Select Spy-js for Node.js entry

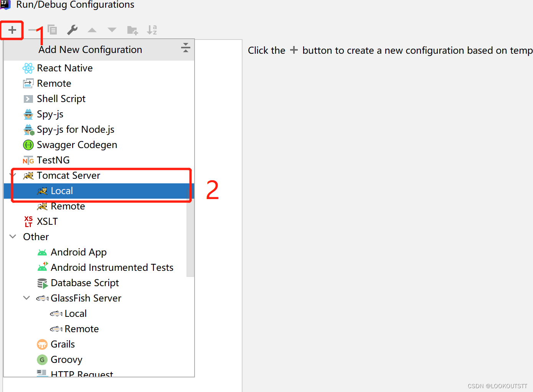point(76,130)
